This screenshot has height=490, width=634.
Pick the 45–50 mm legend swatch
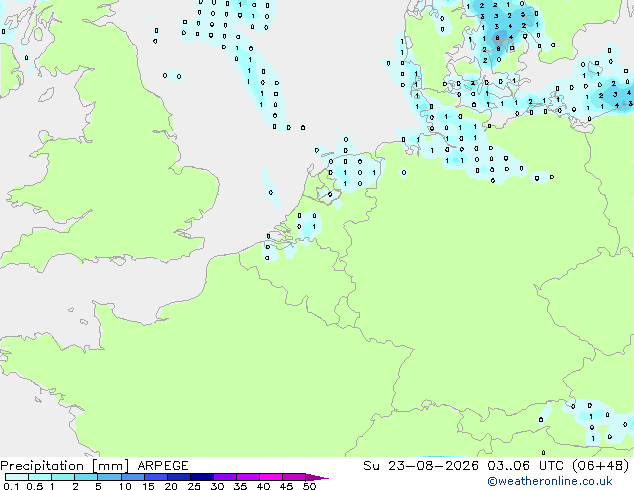coord(294,477)
